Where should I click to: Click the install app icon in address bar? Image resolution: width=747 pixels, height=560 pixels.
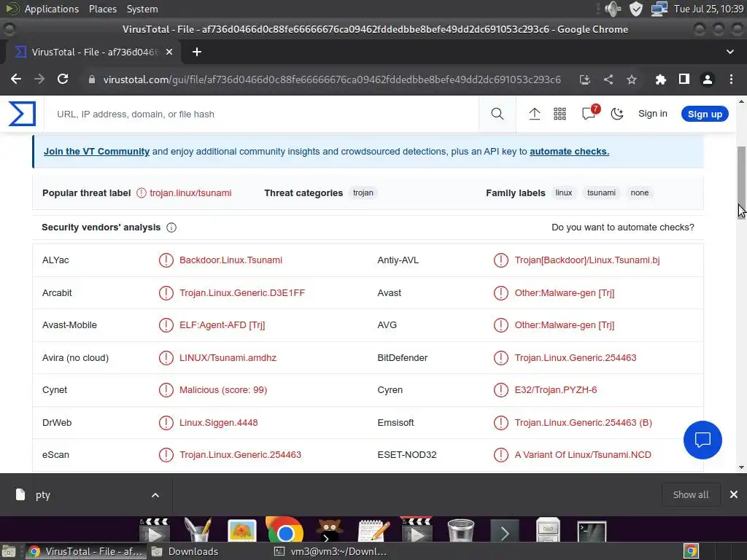pos(585,79)
